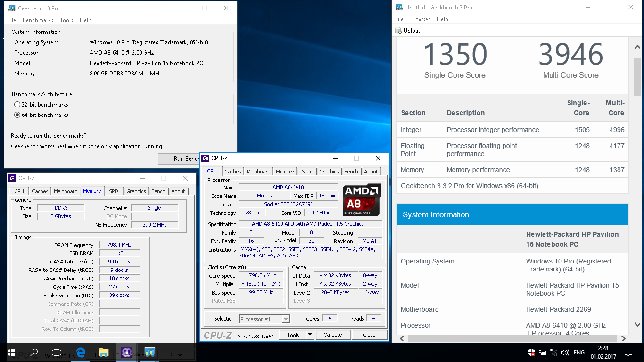Open Windows Defender security tray icon
The width and height of the screenshot is (644, 362).
click(531, 352)
